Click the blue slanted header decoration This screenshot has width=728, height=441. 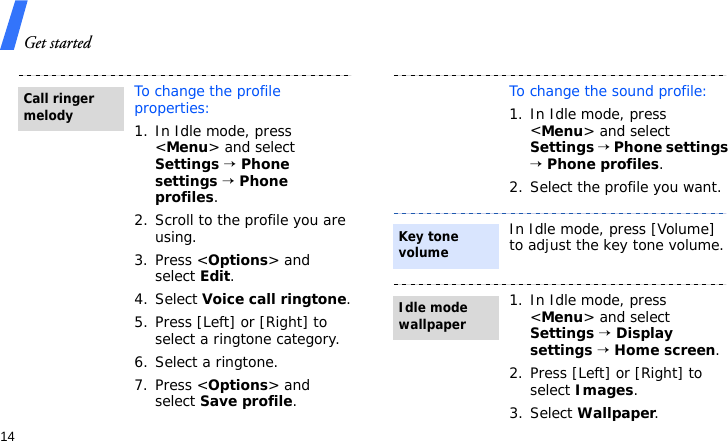click(x=12, y=25)
